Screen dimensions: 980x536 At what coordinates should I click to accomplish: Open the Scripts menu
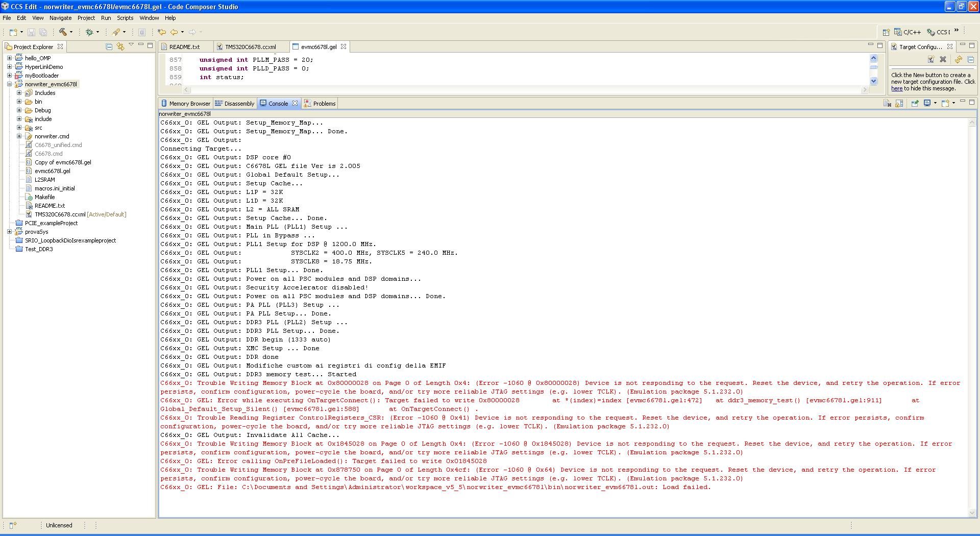125,18
